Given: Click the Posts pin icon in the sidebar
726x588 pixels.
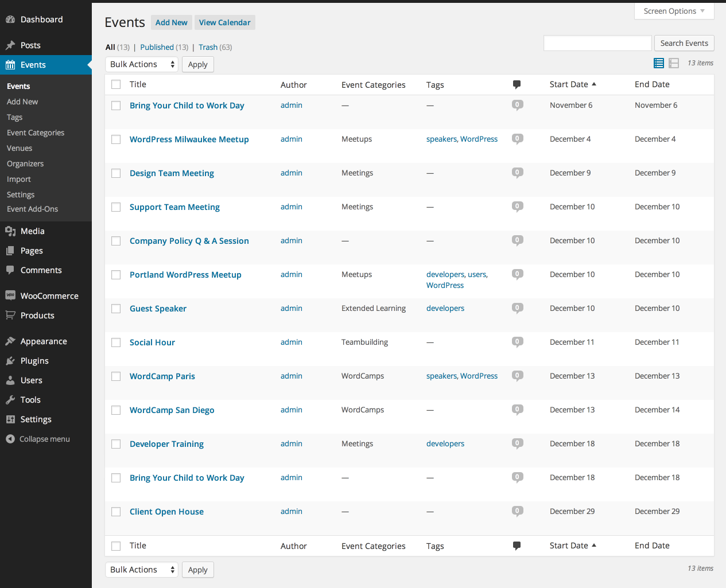Looking at the screenshot, I should tap(10, 45).
